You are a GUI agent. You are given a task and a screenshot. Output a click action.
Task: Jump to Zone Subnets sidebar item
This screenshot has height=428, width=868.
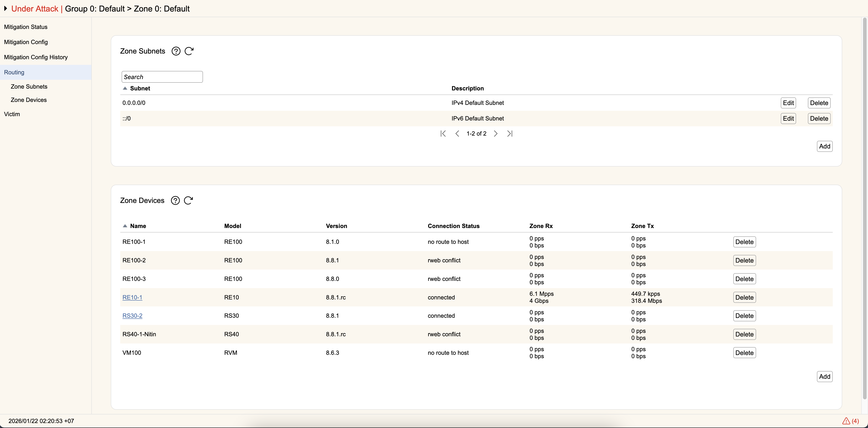pyautogui.click(x=29, y=87)
